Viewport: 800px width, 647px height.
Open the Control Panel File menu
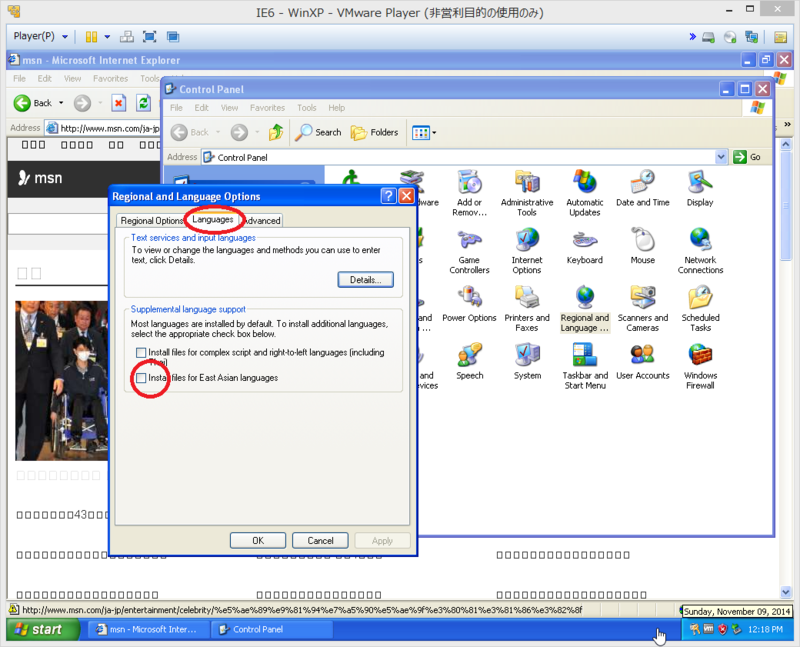point(176,108)
